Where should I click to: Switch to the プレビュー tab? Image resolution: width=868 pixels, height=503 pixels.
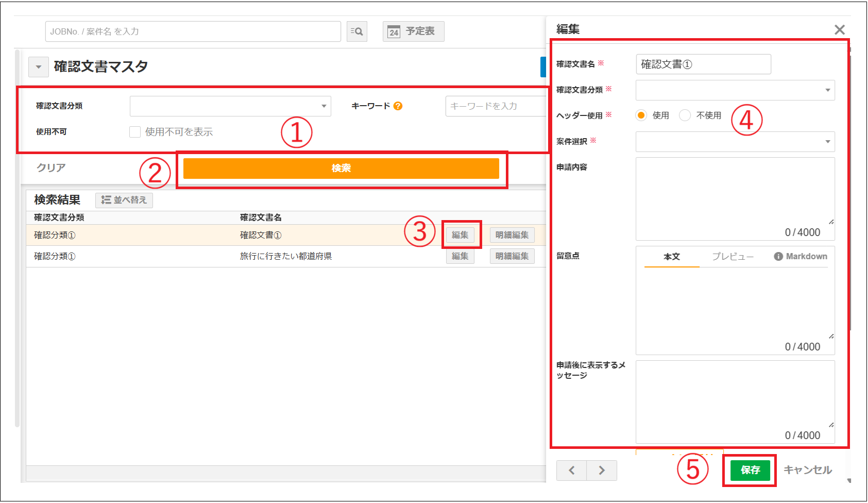point(733,257)
